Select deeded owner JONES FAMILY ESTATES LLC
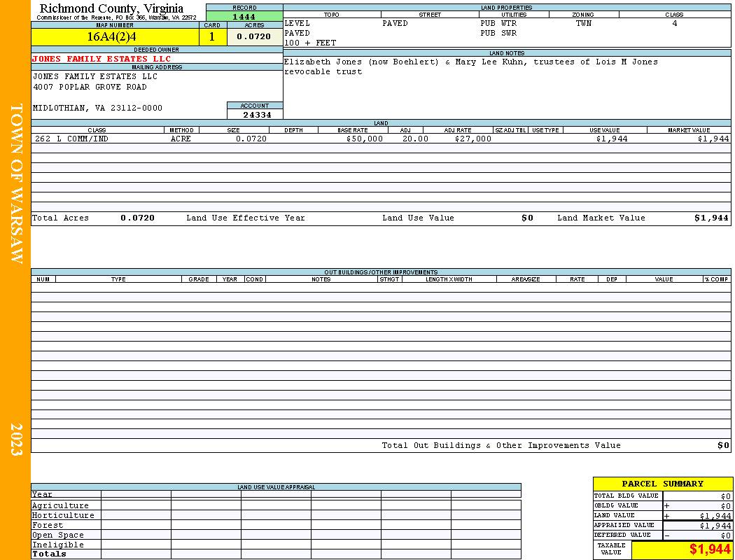The width and height of the screenshot is (735, 560). point(101,59)
